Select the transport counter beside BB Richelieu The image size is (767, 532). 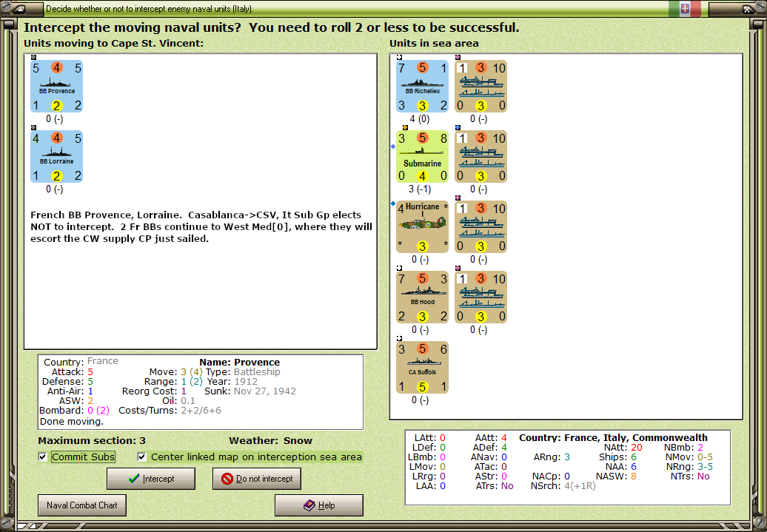pyautogui.click(x=480, y=86)
